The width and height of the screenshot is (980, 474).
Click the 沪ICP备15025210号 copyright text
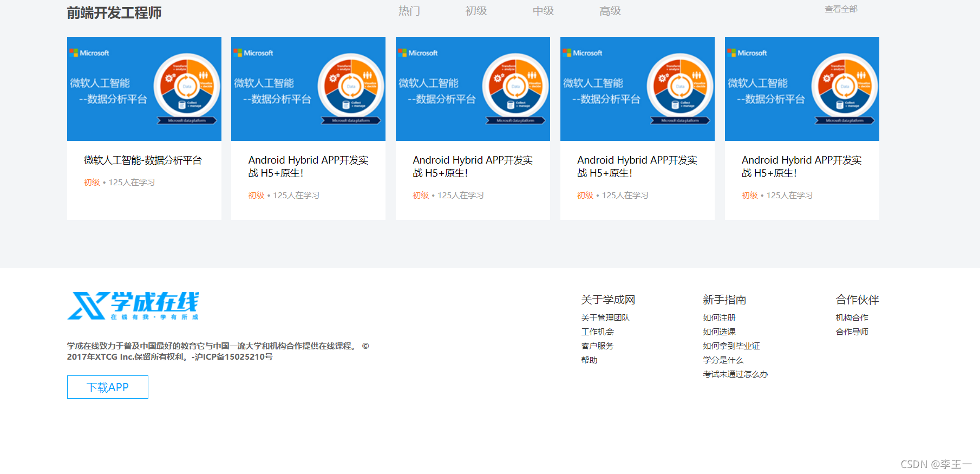[x=233, y=357]
